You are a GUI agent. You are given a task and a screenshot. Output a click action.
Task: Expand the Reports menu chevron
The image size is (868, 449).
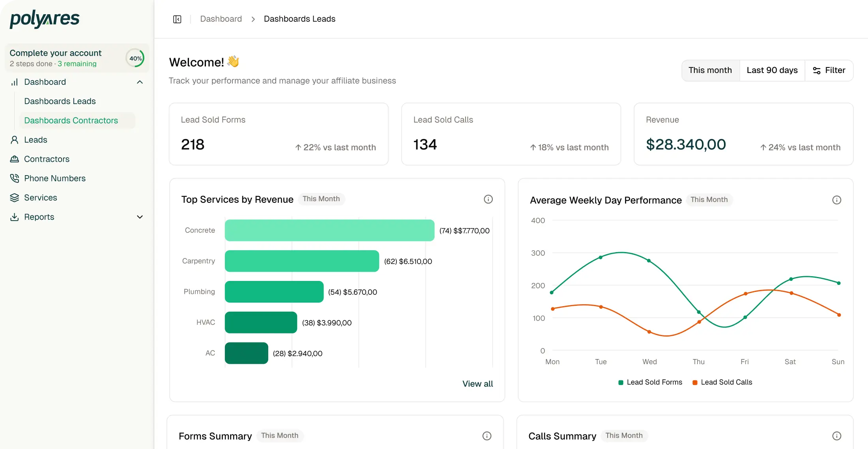click(x=140, y=217)
